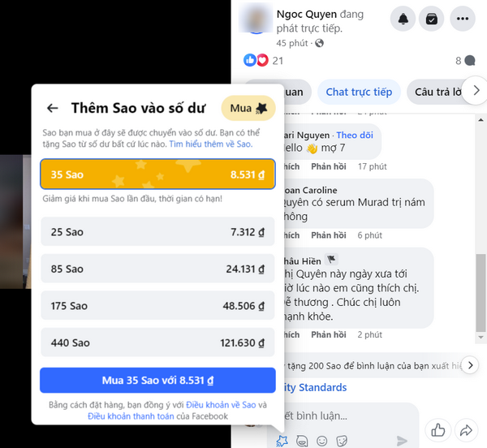Select the 25 Sao package option
Viewport: 487px width, 448px height.
click(x=157, y=231)
